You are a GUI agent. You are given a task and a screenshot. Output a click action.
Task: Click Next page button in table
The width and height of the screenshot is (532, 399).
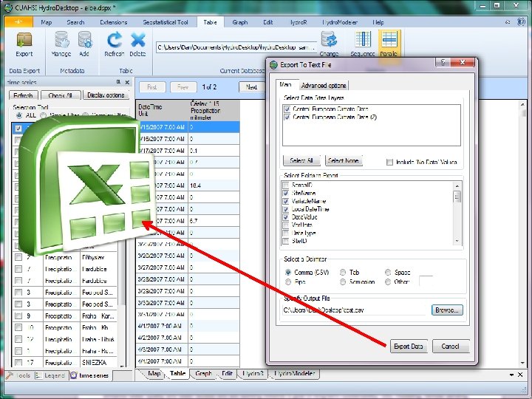tap(251, 87)
